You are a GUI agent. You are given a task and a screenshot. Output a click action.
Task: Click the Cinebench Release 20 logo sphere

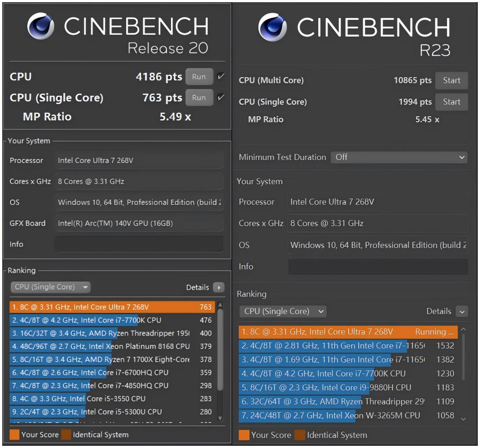click(41, 26)
